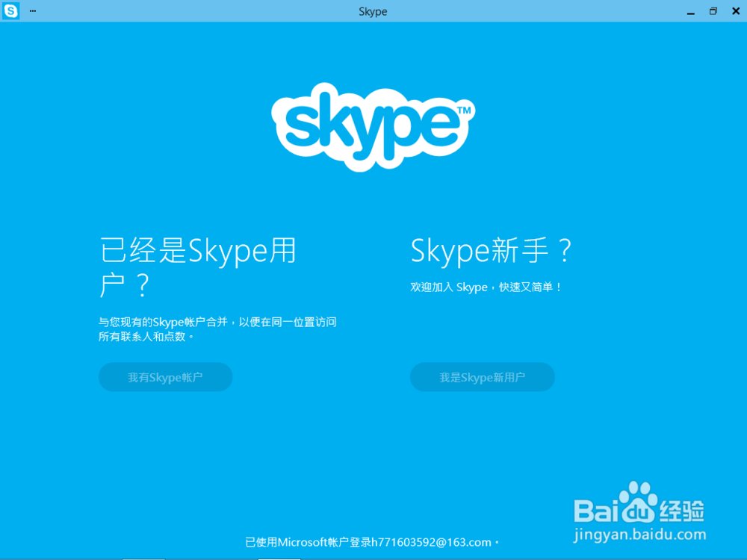This screenshot has width=747, height=560.
Task: Close the Skype window
Action: (736, 11)
